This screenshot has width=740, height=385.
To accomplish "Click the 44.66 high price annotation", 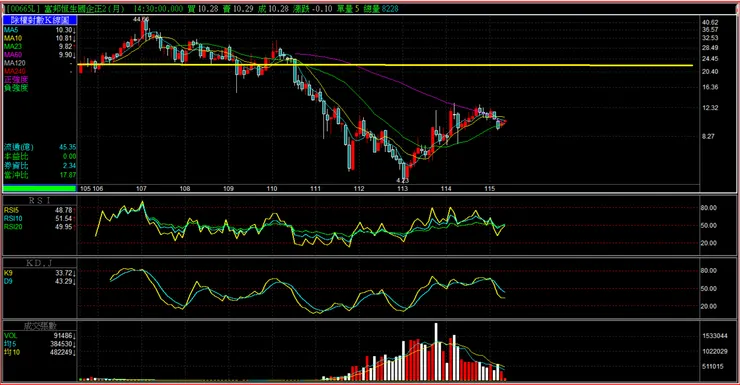I will 141,19.
